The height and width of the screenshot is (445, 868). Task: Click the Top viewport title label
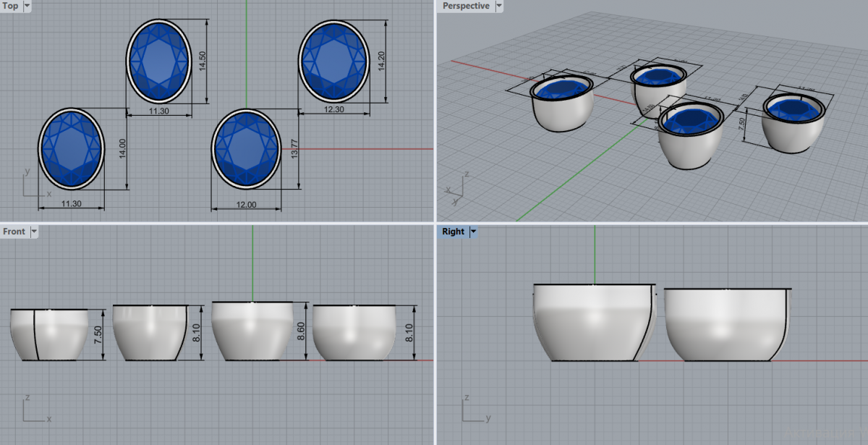click(11, 6)
